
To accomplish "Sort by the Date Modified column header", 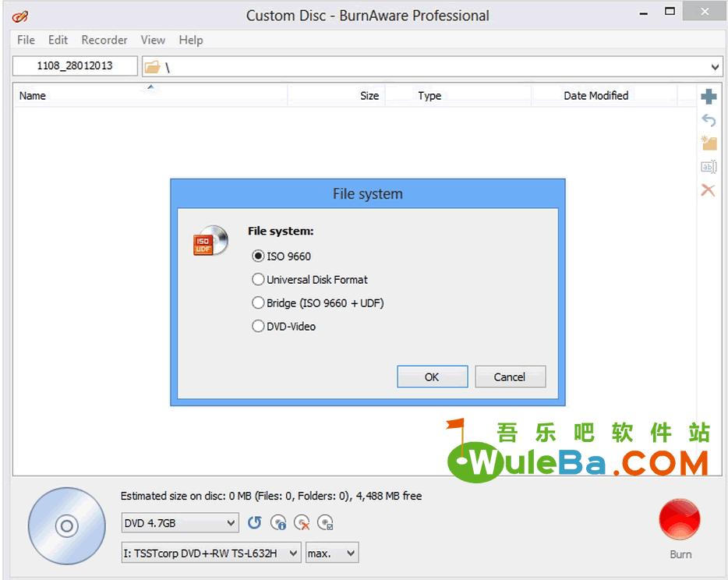I will [605, 96].
